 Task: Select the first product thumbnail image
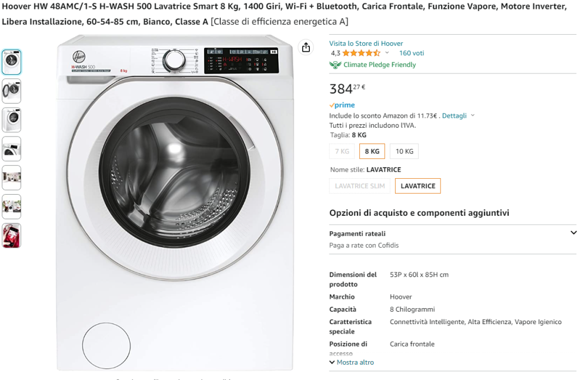point(12,62)
